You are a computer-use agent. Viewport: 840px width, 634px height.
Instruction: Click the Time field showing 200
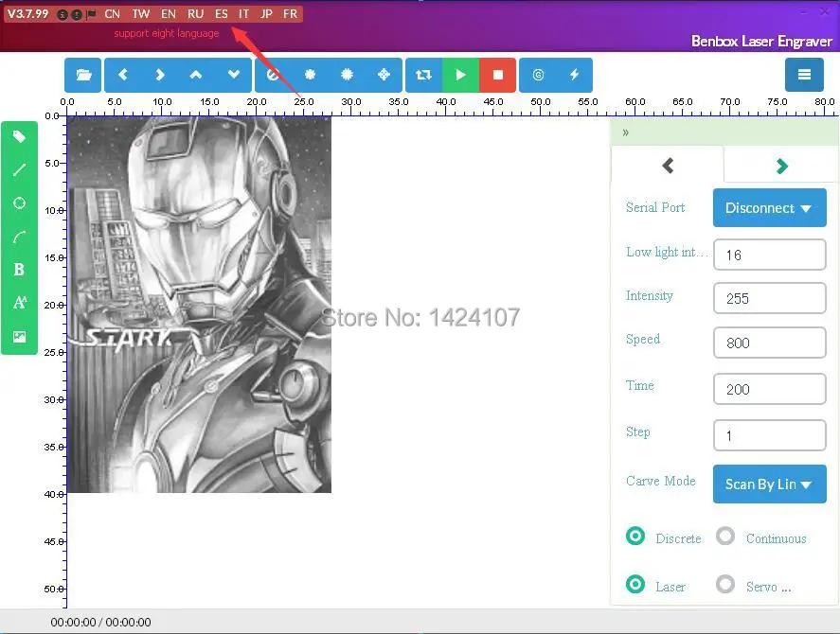[769, 389]
